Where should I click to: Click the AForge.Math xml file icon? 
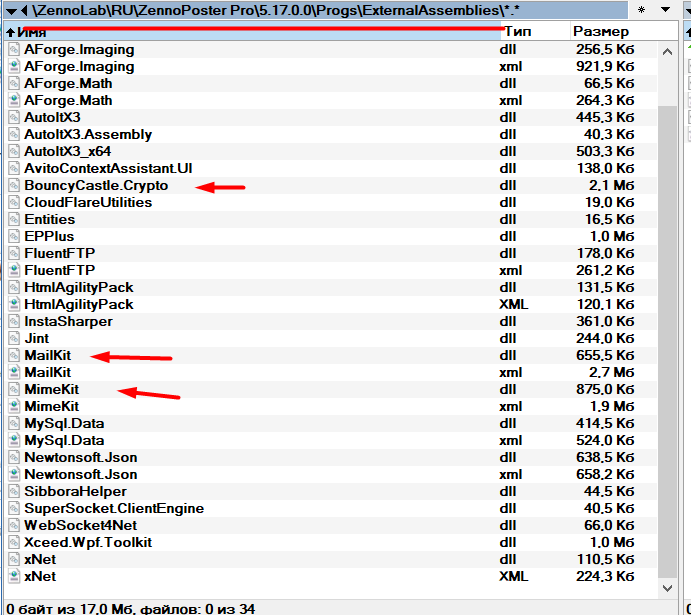[x=14, y=100]
